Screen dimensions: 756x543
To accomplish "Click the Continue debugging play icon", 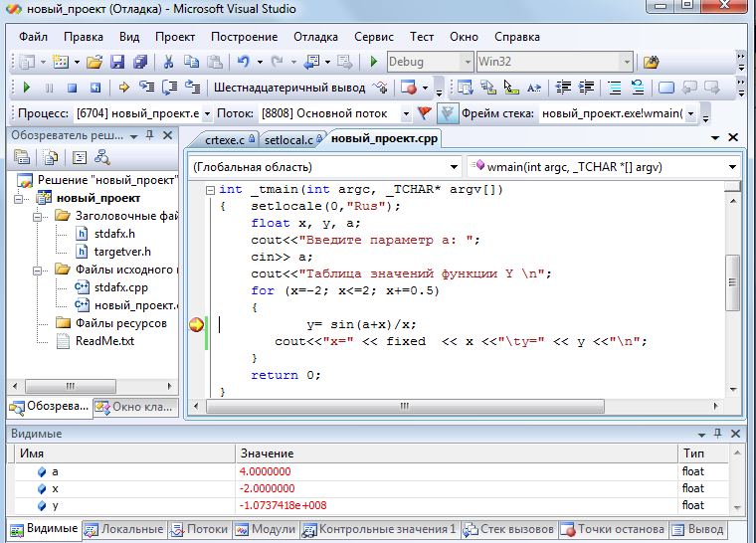I will 25,88.
